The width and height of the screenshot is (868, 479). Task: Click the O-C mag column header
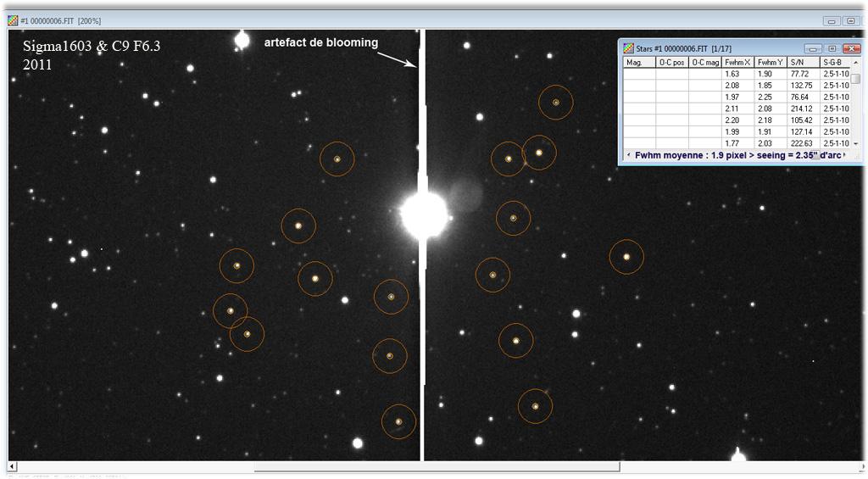pyautogui.click(x=705, y=62)
